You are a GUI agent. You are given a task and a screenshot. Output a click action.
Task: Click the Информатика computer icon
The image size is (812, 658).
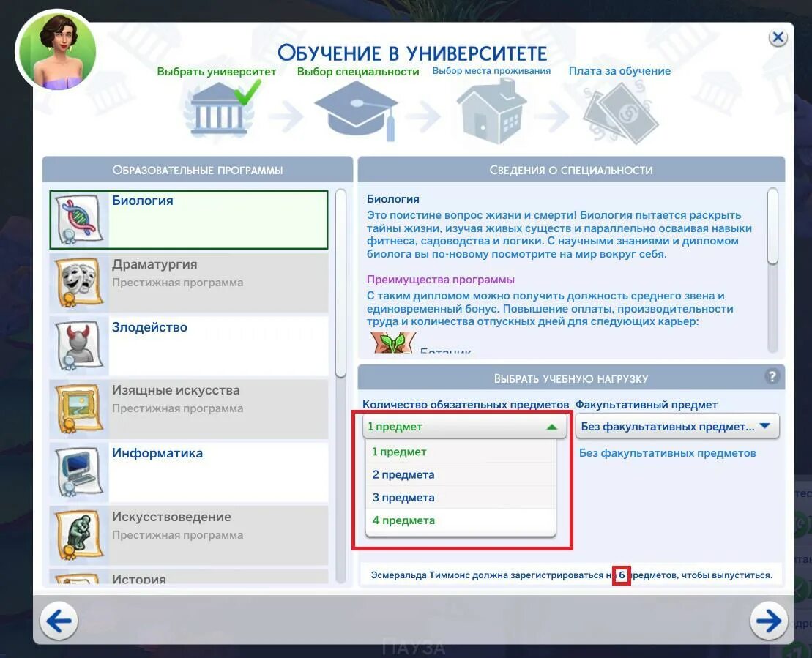pyautogui.click(x=79, y=472)
